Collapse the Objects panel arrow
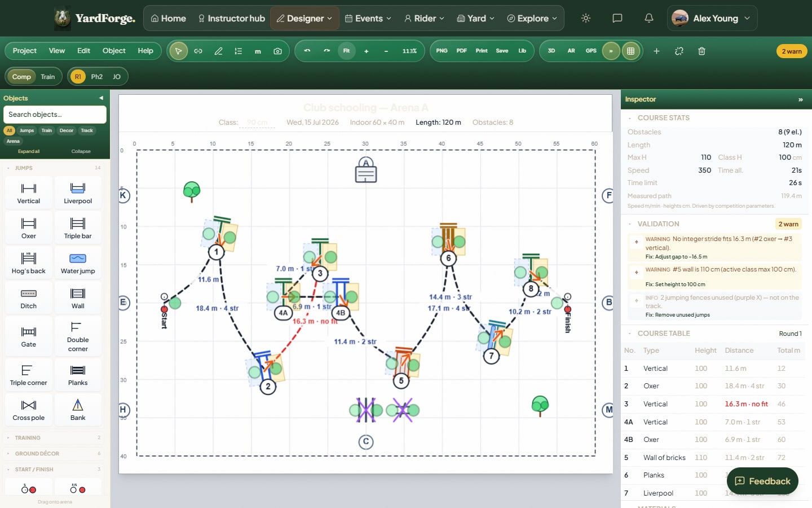The height and width of the screenshot is (508, 812). pyautogui.click(x=101, y=98)
